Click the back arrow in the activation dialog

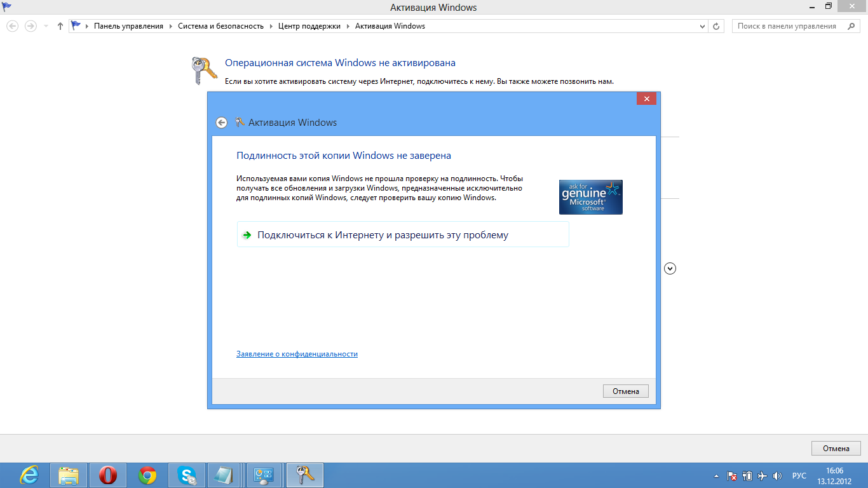[221, 123]
